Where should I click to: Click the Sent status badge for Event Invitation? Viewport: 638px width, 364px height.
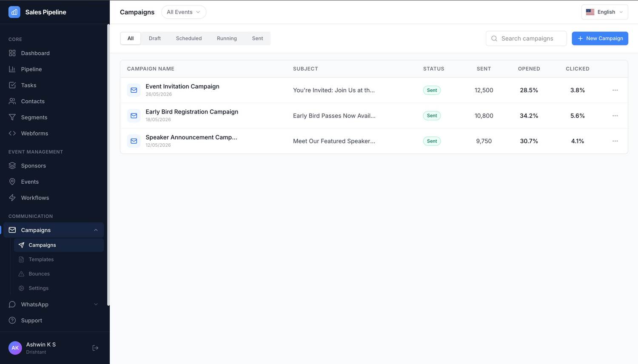[432, 90]
